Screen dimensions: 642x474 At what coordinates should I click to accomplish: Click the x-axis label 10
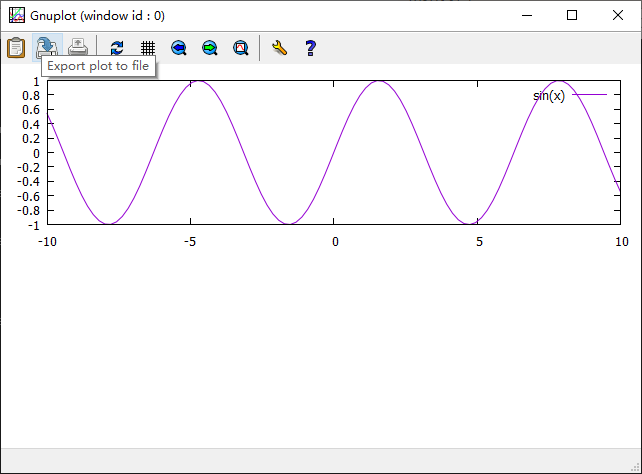(622, 242)
